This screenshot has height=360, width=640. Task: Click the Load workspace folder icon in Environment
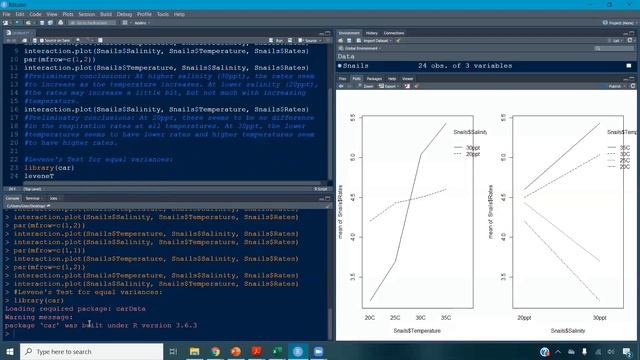341,40
